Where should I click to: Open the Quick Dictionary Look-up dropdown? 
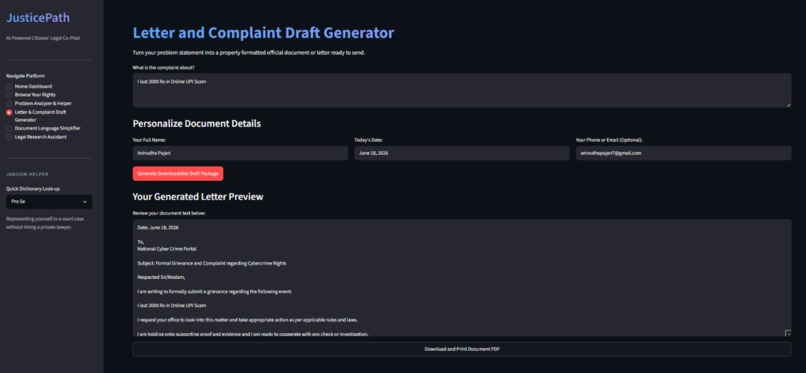point(49,202)
